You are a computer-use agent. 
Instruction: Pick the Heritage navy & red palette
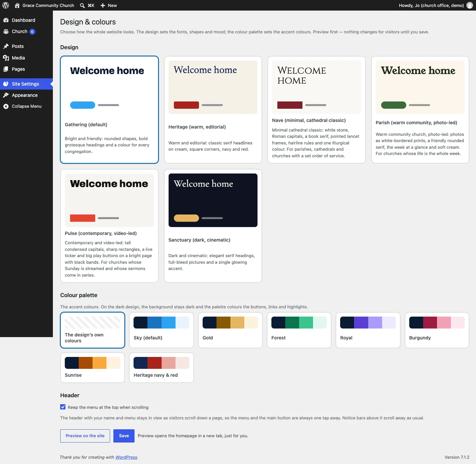[161, 367]
